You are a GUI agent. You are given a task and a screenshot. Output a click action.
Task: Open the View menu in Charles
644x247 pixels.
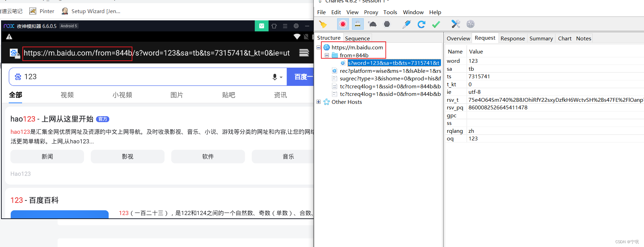[x=352, y=12]
